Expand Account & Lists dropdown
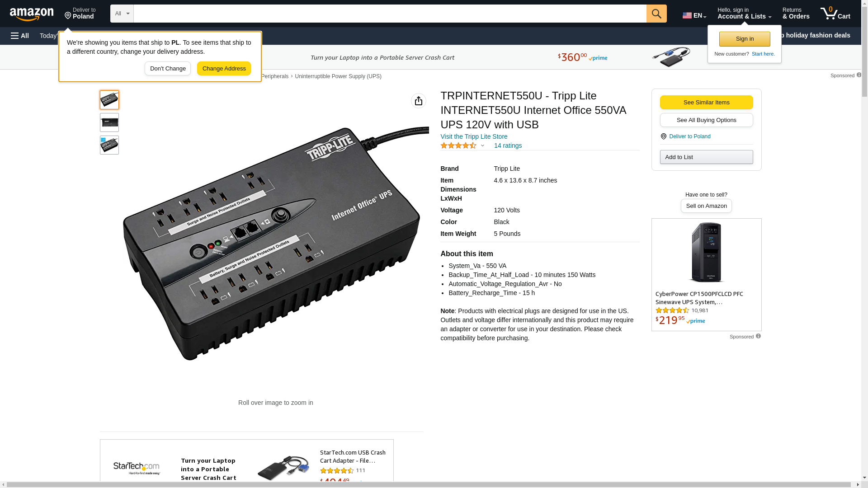The width and height of the screenshot is (868, 488). [x=744, y=14]
